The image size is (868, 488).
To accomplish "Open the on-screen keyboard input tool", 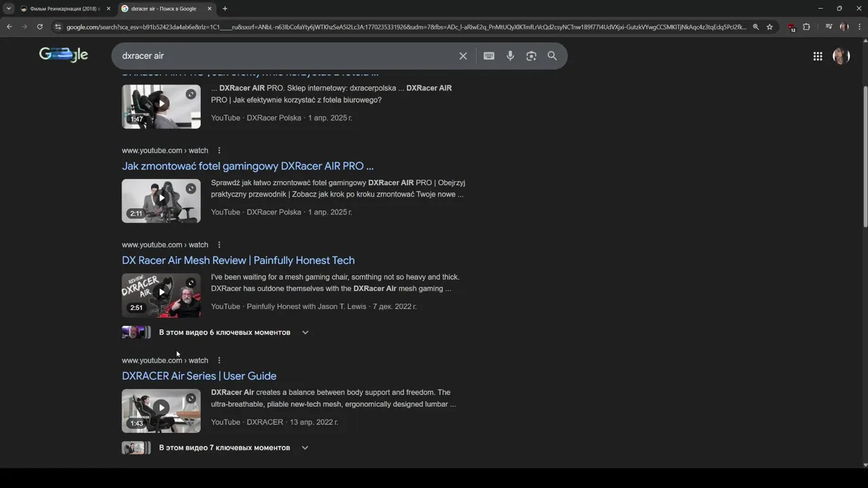I will pos(489,56).
